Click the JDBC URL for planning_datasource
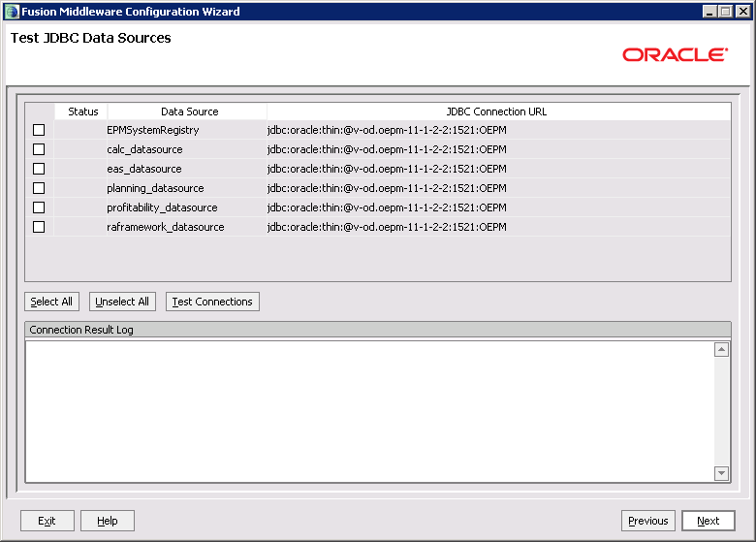The width and height of the screenshot is (756, 542). [x=387, y=188]
